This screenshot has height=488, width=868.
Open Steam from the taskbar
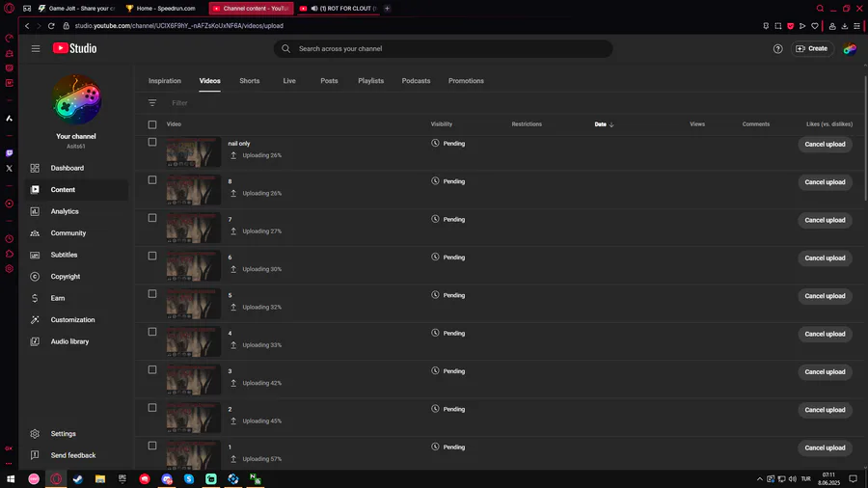click(78, 479)
